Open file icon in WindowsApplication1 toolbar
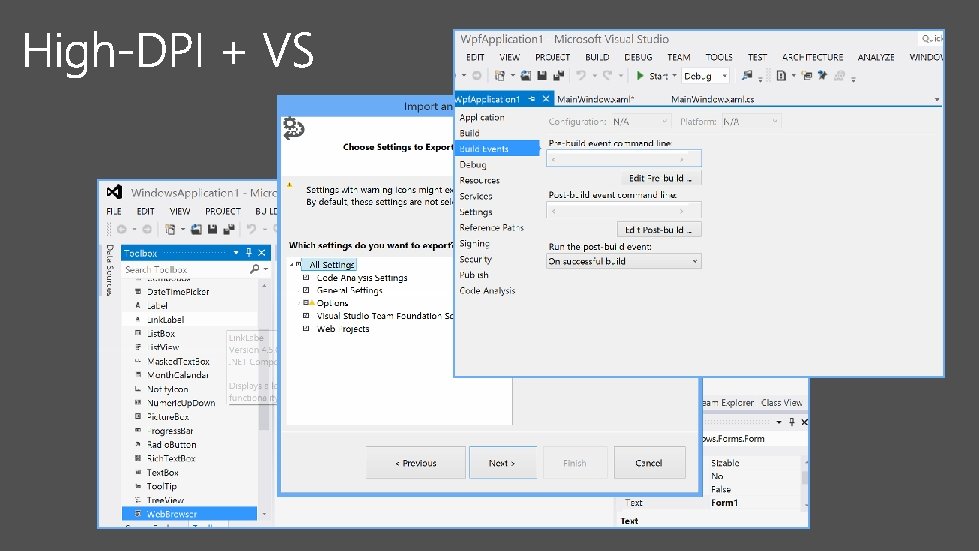Viewport: 979px width, 551px height. 196,229
